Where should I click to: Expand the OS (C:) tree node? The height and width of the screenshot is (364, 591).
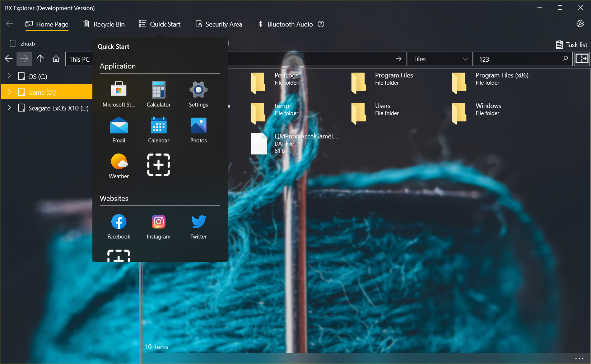[9, 76]
